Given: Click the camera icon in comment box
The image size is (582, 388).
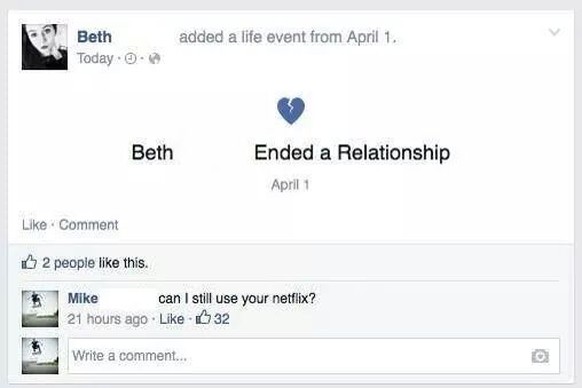Looking at the screenshot, I should 540,356.
